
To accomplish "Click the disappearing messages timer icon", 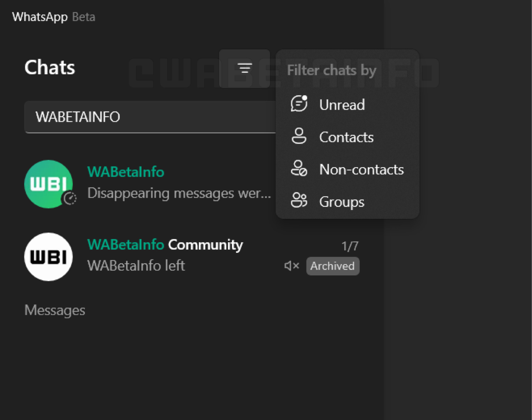I will tap(70, 198).
